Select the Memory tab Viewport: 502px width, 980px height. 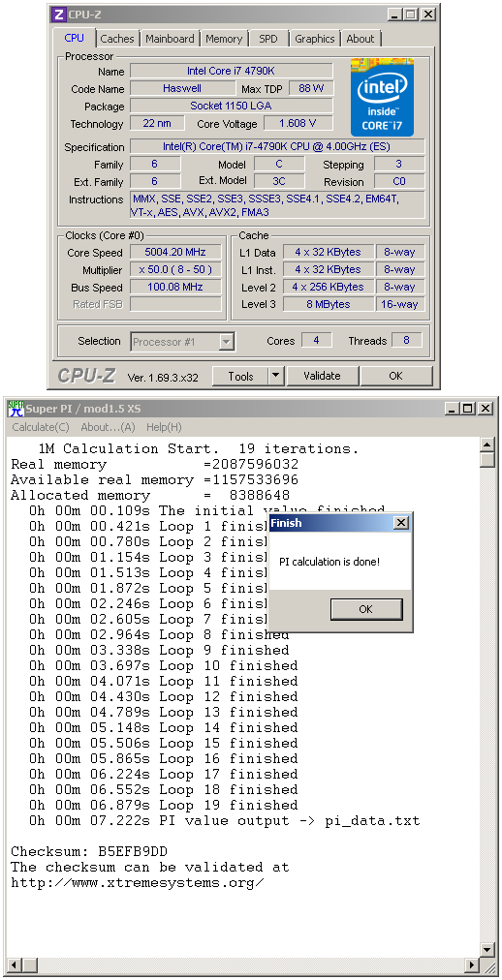[x=224, y=39]
